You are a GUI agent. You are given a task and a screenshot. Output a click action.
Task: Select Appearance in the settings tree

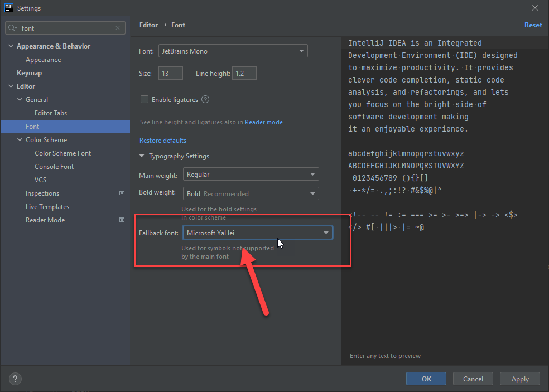pos(44,60)
